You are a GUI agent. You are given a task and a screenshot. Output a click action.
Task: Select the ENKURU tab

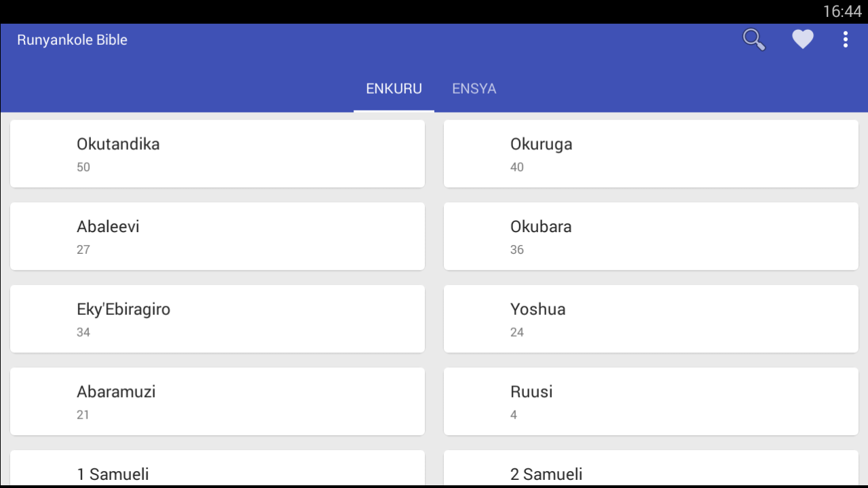click(394, 89)
